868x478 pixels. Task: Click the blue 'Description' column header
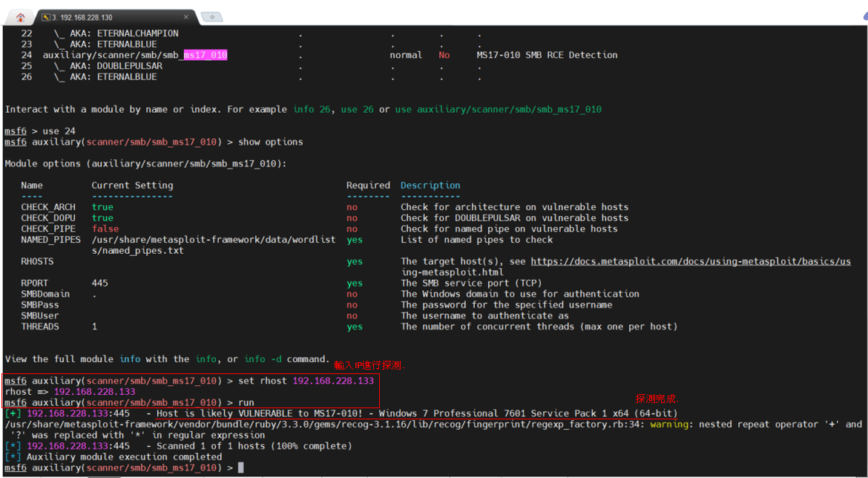tap(431, 186)
